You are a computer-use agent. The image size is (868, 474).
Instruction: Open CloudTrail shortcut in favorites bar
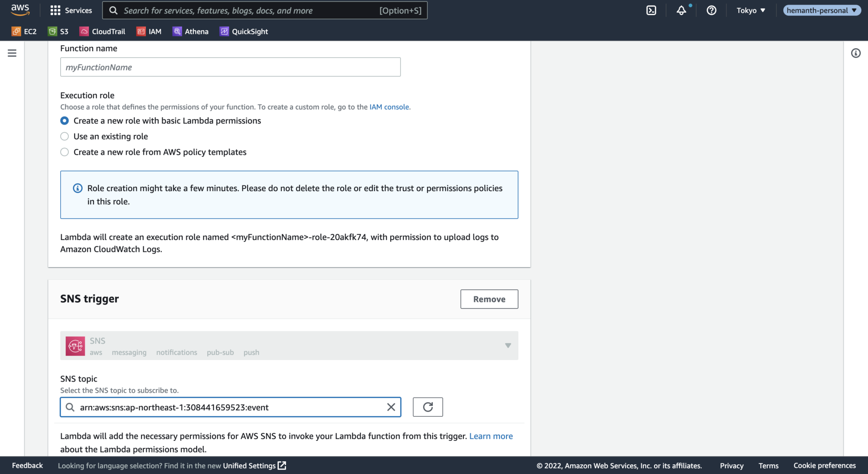[x=103, y=31]
